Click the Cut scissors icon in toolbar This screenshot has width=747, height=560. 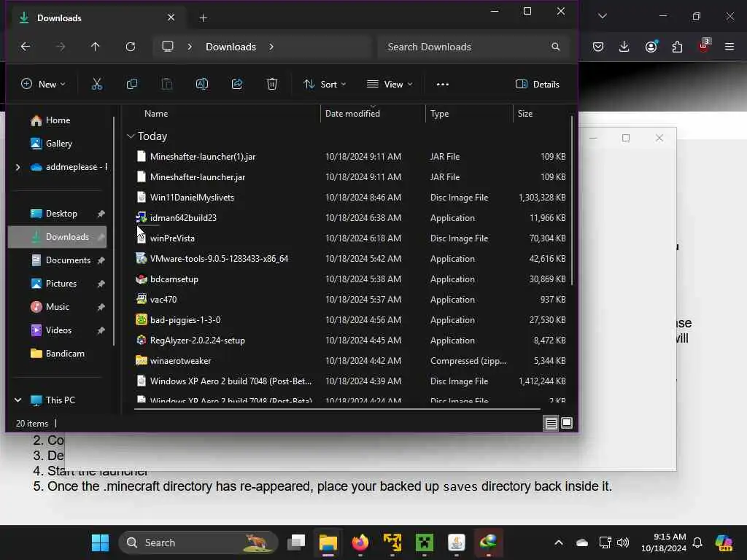tap(97, 85)
